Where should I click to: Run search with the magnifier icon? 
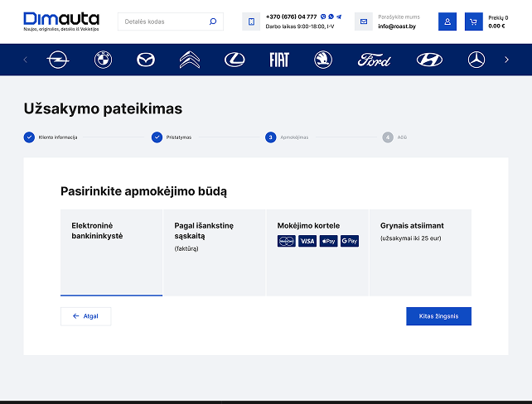(x=213, y=22)
